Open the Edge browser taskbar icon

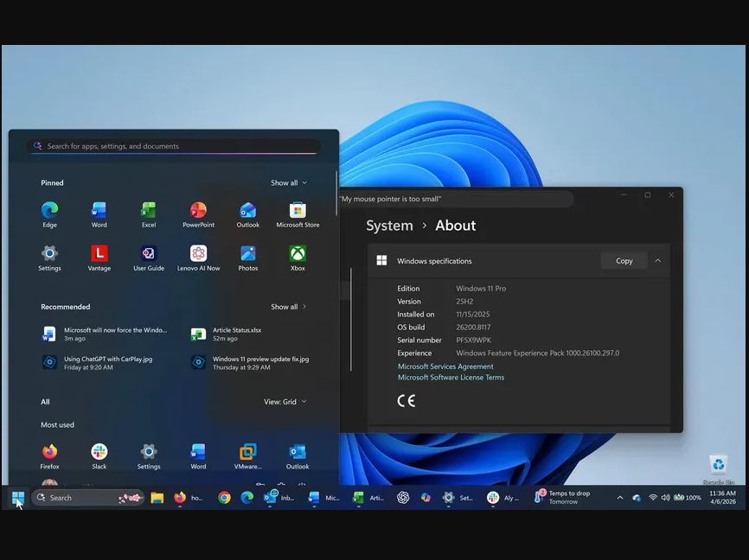click(x=247, y=498)
